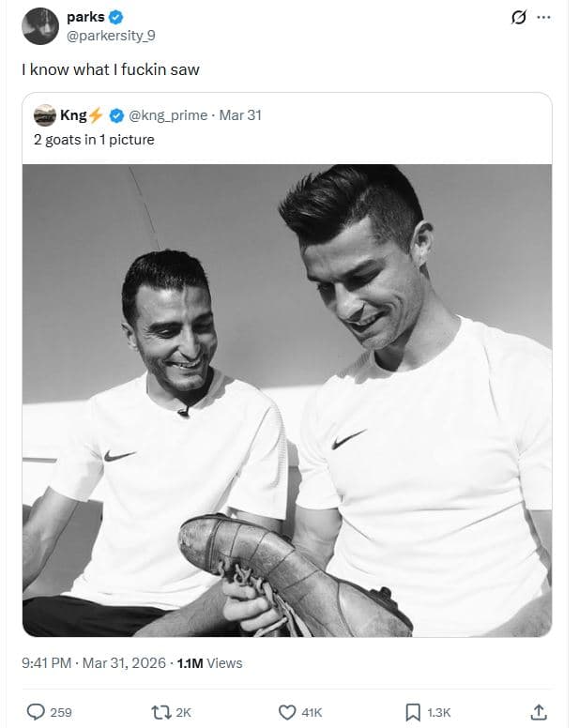Click verified badge beside Kng

116,115
